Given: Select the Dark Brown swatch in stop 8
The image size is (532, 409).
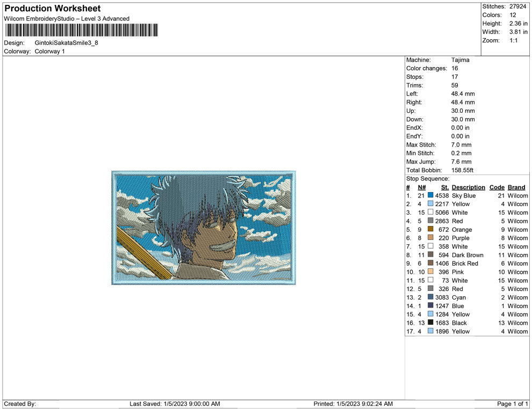Looking at the screenshot, I should pyautogui.click(x=430, y=254).
